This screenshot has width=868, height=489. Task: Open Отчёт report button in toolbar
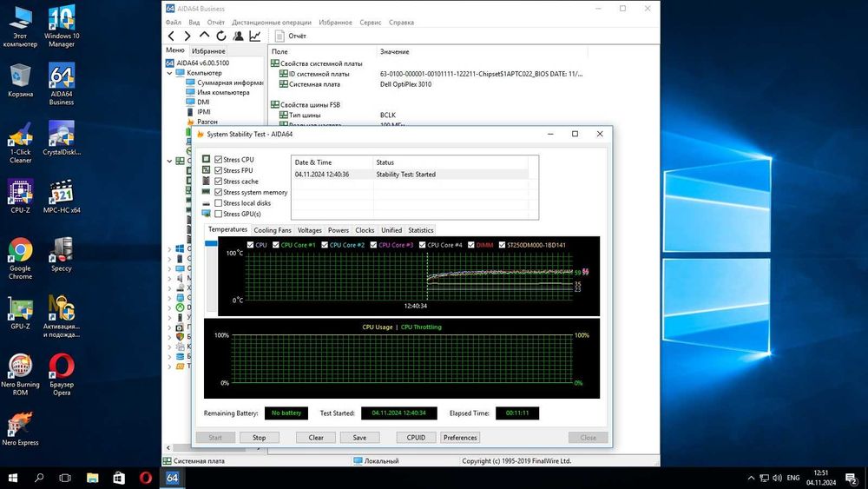[291, 36]
